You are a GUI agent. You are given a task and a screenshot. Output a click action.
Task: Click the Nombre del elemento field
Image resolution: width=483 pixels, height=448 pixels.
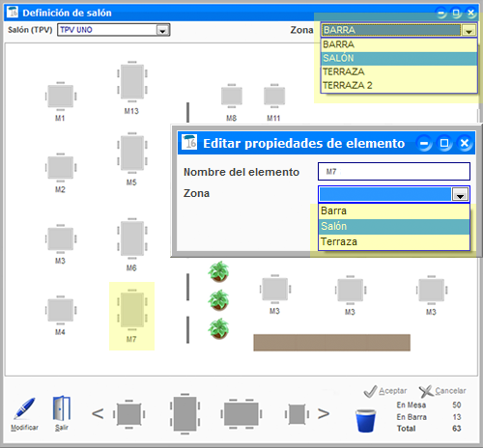394,172
